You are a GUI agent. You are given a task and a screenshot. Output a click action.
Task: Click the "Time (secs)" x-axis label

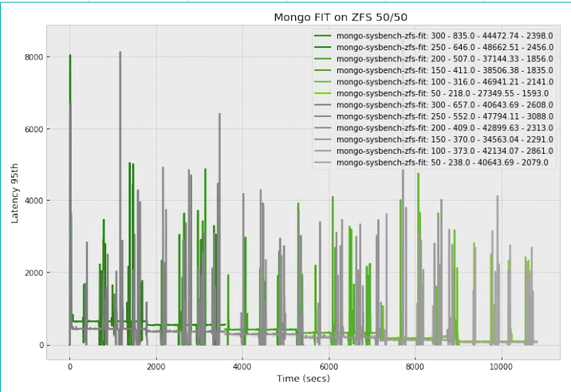303,378
